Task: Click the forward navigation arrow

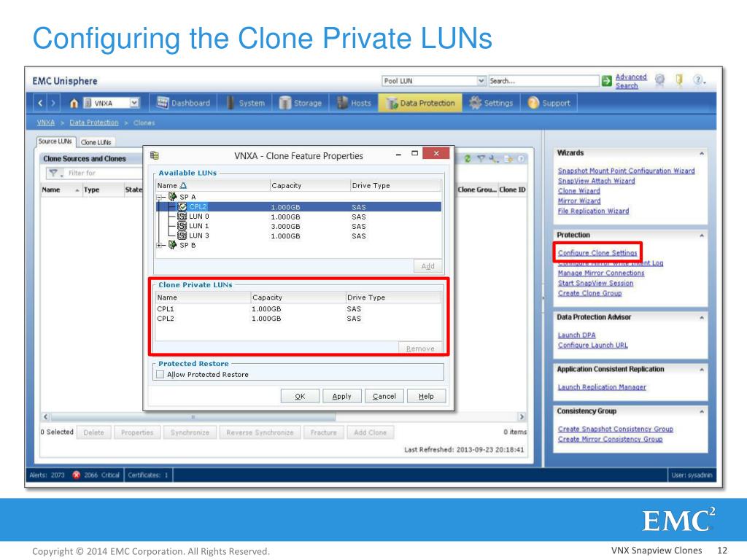Action: (53, 103)
